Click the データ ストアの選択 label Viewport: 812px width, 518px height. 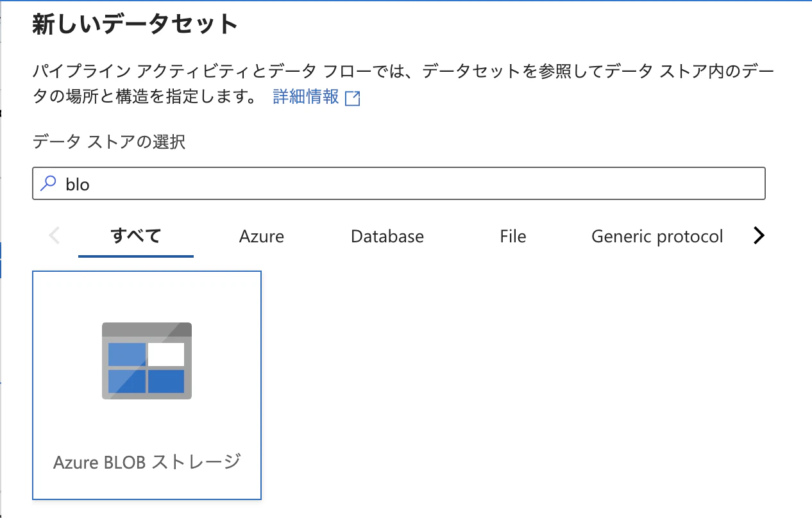(109, 142)
